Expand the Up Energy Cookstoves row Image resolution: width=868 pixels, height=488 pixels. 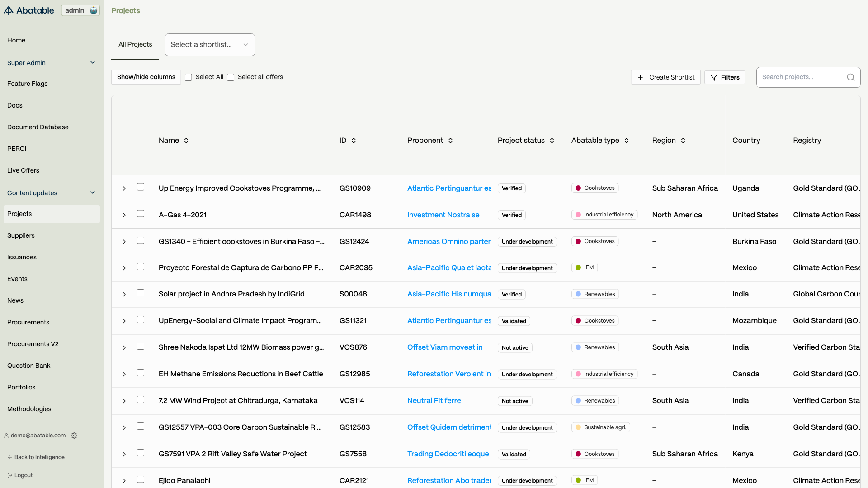pyautogui.click(x=124, y=188)
